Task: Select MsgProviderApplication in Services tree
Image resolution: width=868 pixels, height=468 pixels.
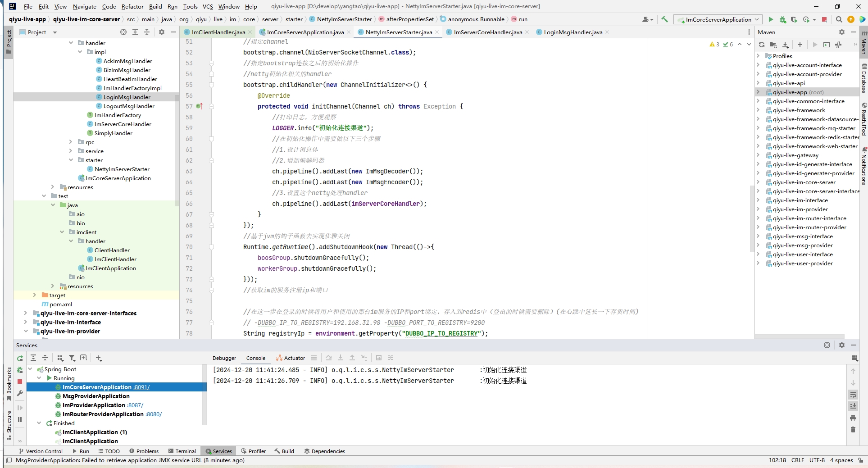Action: coord(96,396)
